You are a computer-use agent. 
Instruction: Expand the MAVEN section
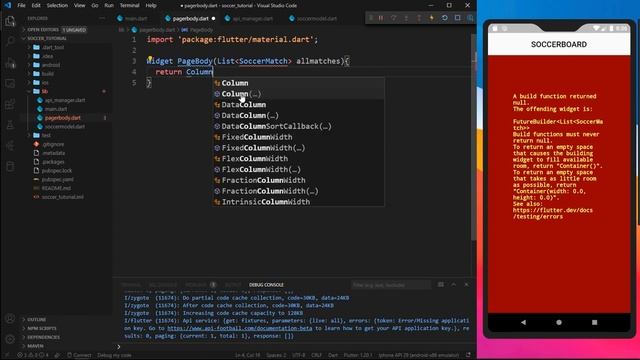[35, 346]
